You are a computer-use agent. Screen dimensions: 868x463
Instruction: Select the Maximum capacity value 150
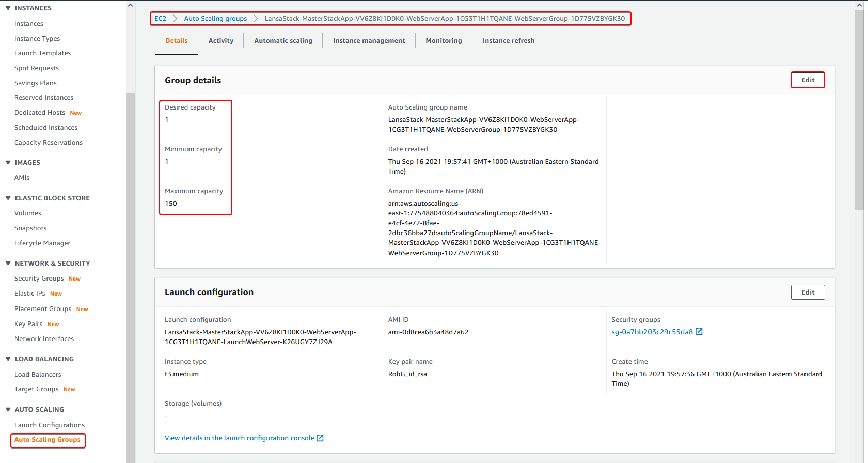pyautogui.click(x=171, y=204)
